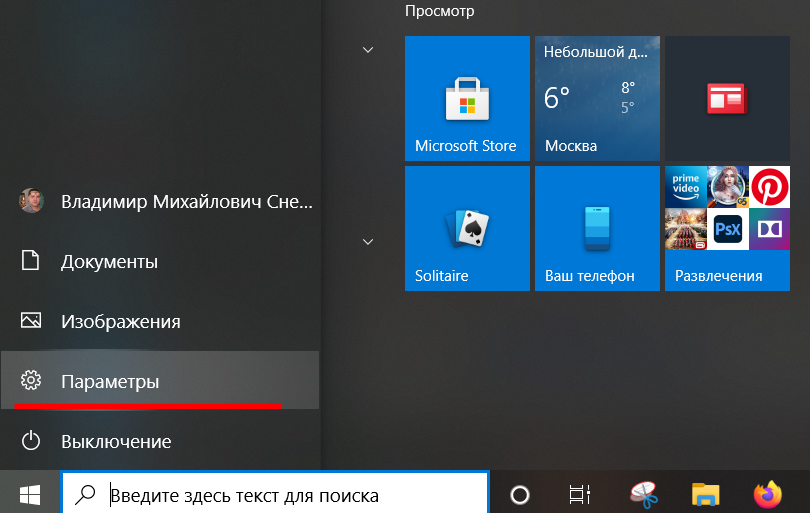
Task: Open the Развлечения folder label
Action: pyautogui.click(x=719, y=276)
